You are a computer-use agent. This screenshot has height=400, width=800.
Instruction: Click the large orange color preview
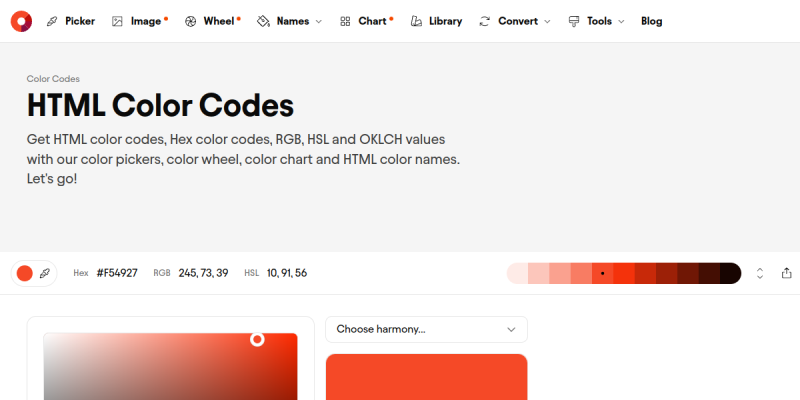click(x=427, y=377)
